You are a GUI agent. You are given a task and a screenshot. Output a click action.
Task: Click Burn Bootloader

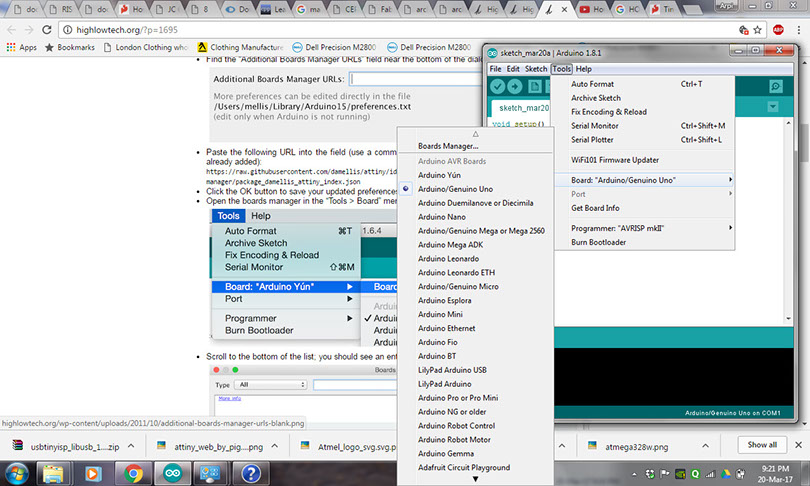pos(644,242)
